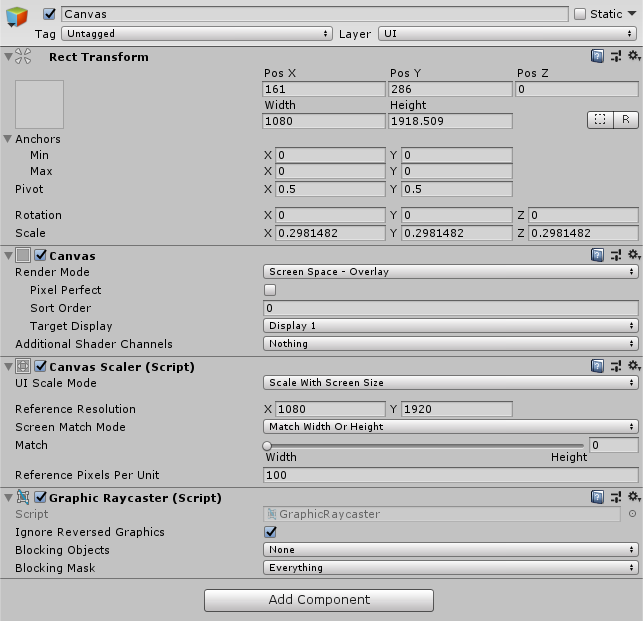
Task: Click the Rect Transform component icon
Action: [23, 56]
